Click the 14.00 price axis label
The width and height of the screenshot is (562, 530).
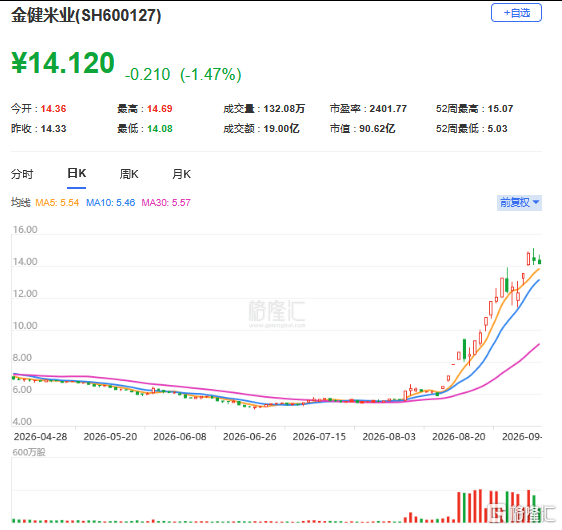[x=25, y=262]
